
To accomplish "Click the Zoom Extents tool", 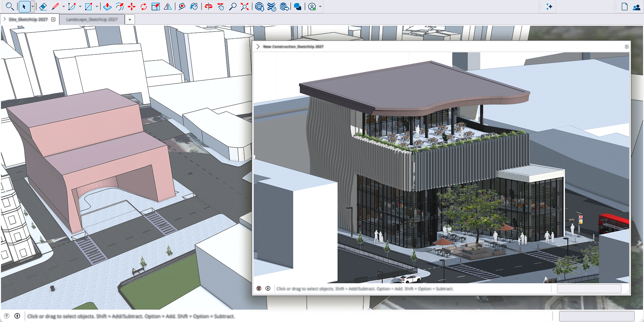I will pyautogui.click(x=245, y=6).
